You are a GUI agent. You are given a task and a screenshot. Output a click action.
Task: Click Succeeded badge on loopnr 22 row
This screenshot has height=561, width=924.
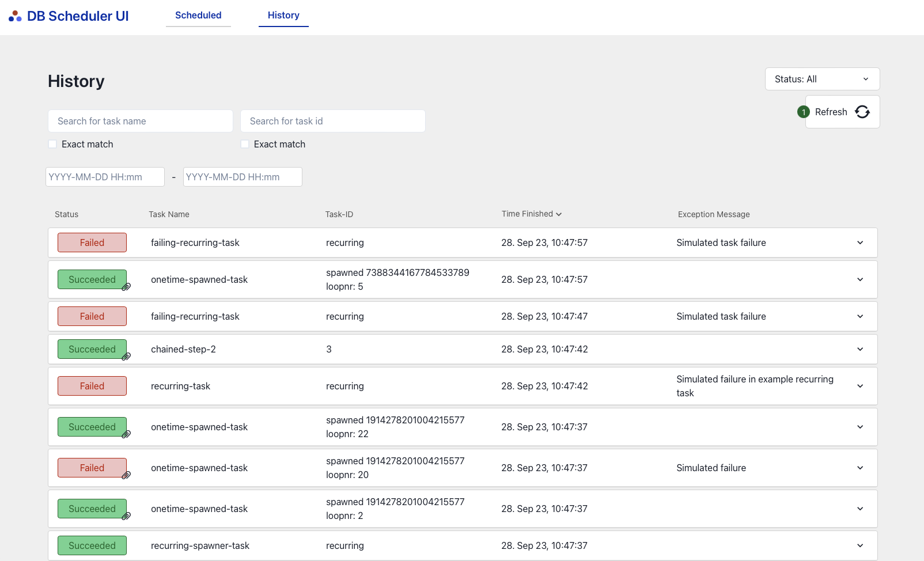pos(92,427)
